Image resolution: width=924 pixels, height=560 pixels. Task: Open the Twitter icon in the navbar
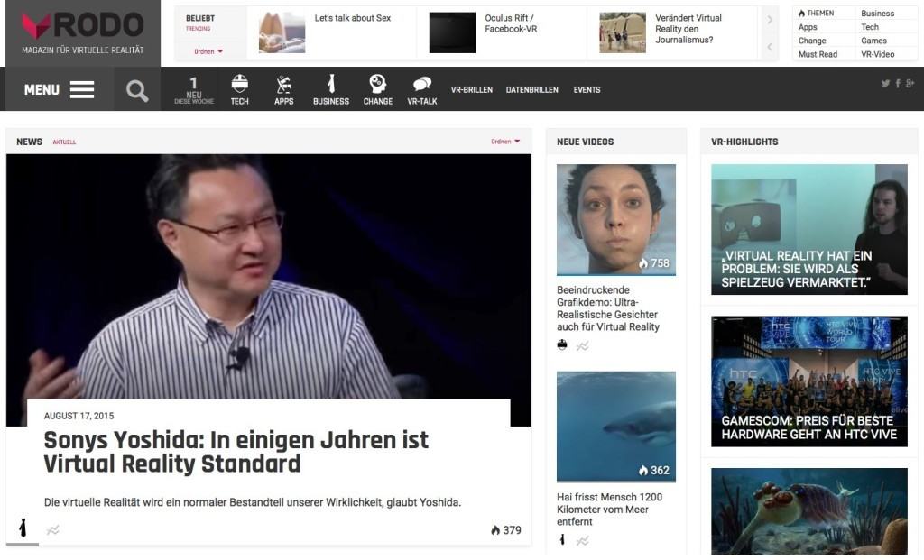click(x=885, y=84)
